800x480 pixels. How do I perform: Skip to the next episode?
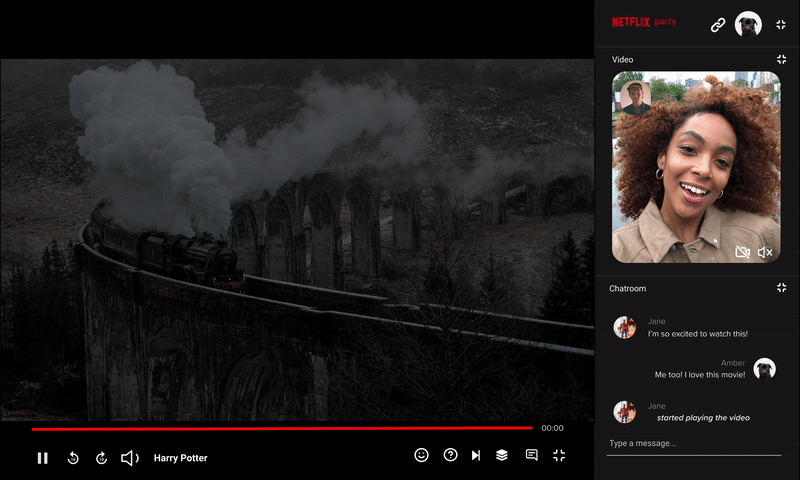click(x=476, y=455)
